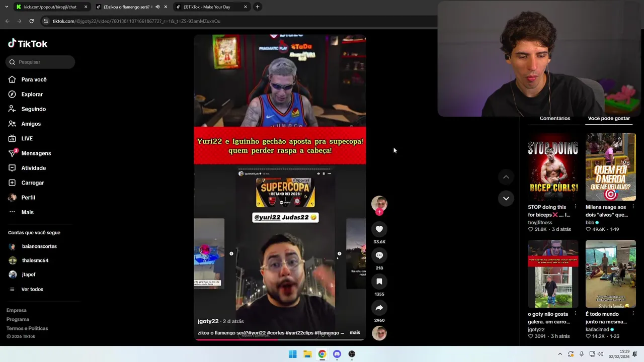
Task: Expand video caption with mais
Action: (x=355, y=333)
